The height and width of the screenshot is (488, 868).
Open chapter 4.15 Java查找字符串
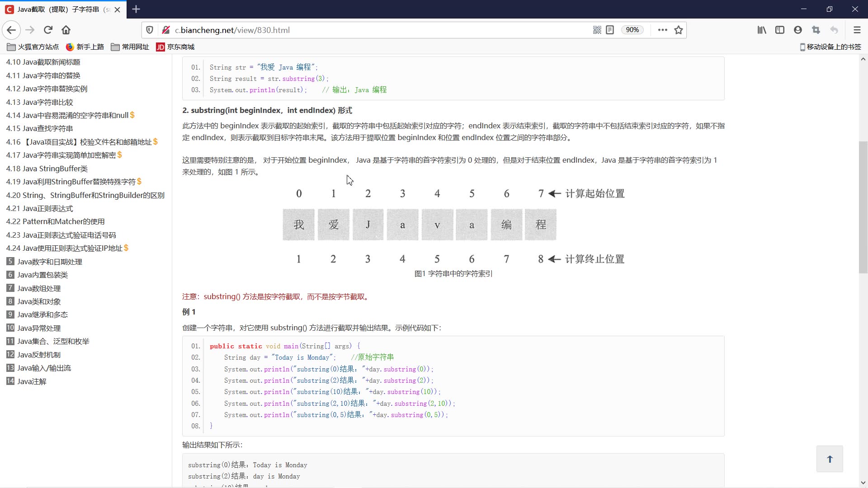tap(39, 128)
